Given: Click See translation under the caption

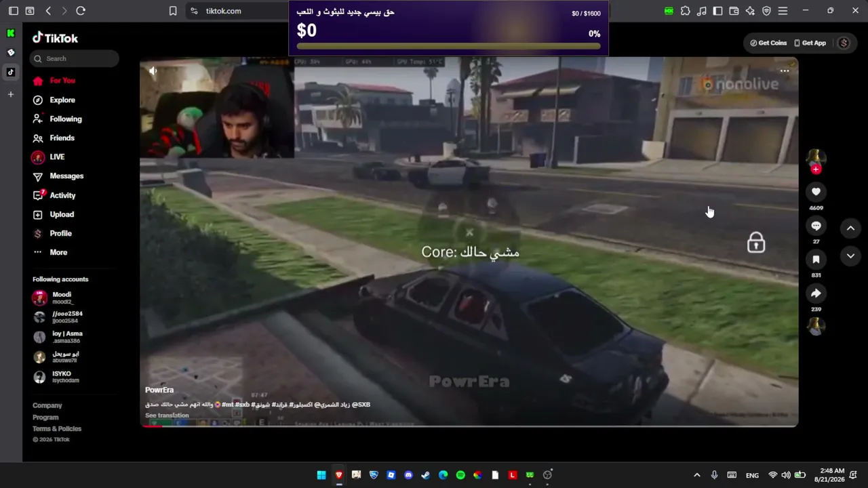Looking at the screenshot, I should pos(167,415).
